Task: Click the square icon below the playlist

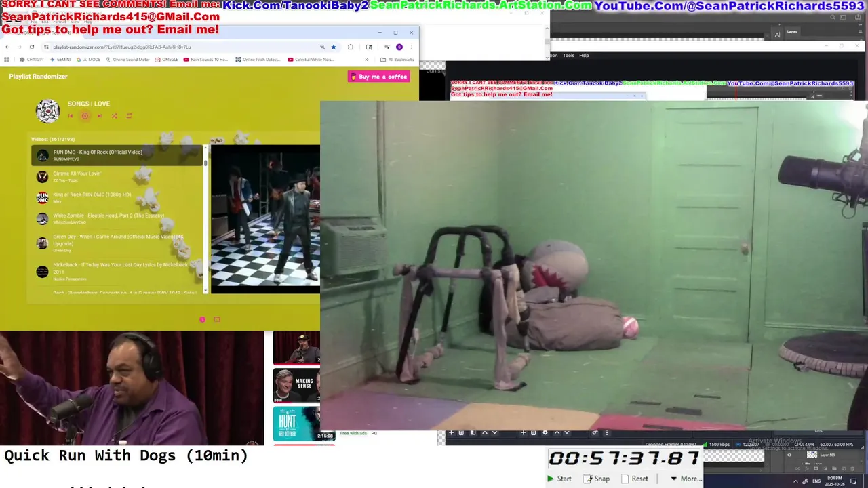Action: 217,319
